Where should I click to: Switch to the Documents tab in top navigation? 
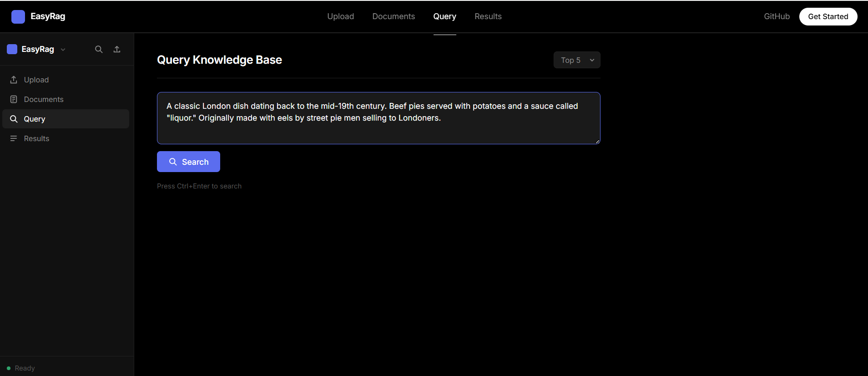click(x=394, y=16)
